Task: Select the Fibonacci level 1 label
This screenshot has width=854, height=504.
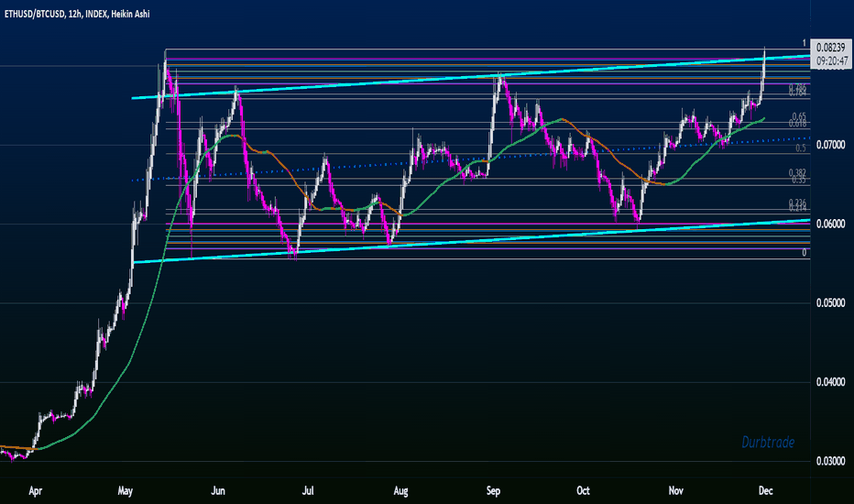Action: pyautogui.click(x=804, y=43)
